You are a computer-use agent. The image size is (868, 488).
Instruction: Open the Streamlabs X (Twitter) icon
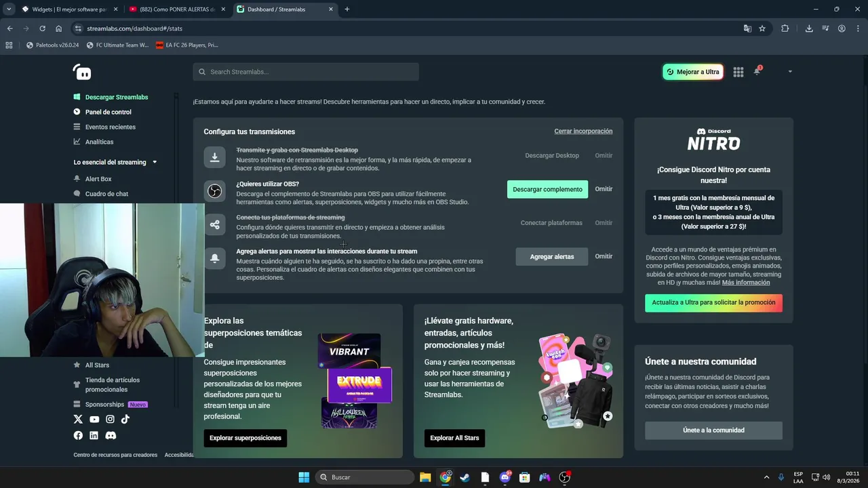click(78, 420)
